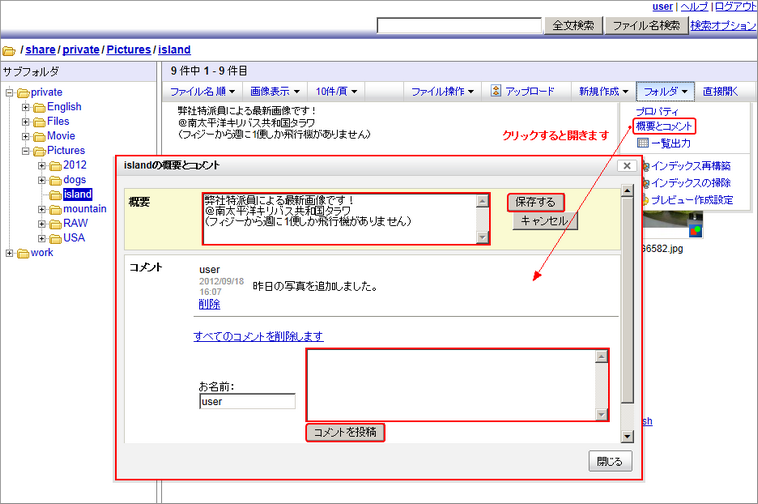Open the ファイル操作 menu

click(x=442, y=91)
